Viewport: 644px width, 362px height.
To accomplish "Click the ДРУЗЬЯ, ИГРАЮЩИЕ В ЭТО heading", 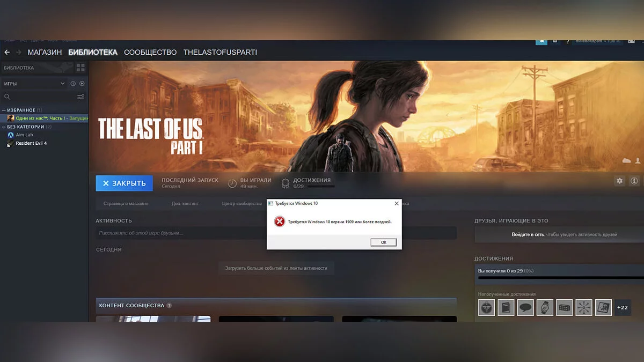I will tap(511, 221).
